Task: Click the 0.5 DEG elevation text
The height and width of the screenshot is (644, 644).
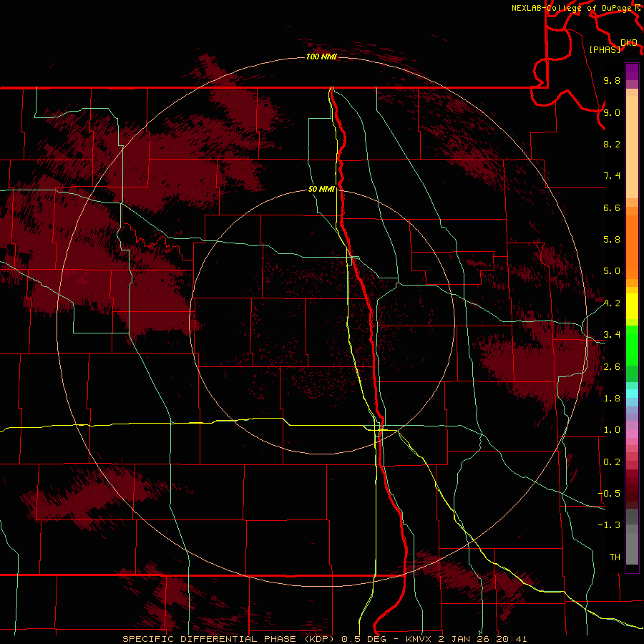Action: click(364, 639)
